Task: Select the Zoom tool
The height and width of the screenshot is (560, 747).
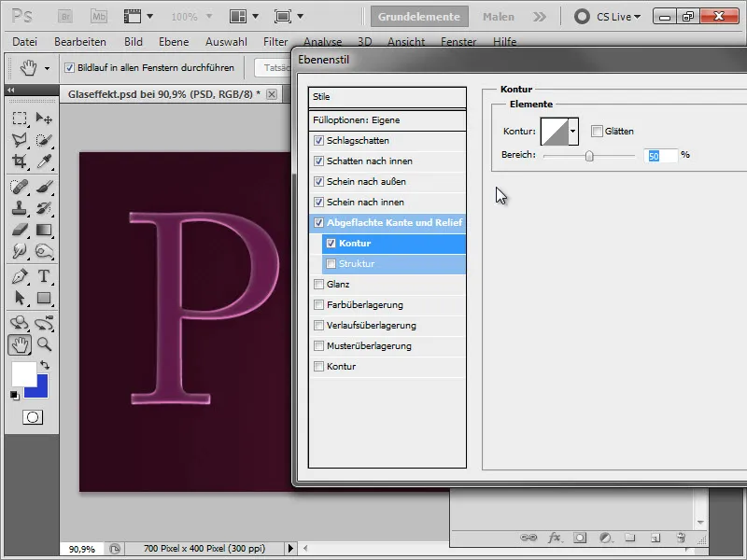Action: coord(44,343)
